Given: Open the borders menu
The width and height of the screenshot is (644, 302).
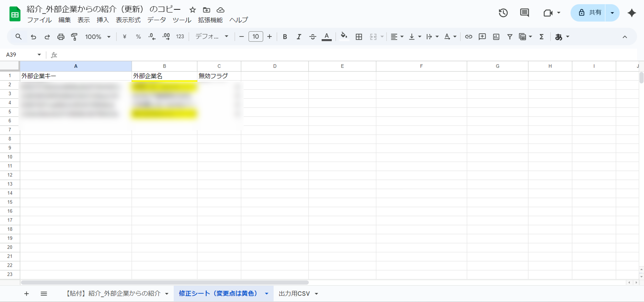Looking at the screenshot, I should point(359,36).
